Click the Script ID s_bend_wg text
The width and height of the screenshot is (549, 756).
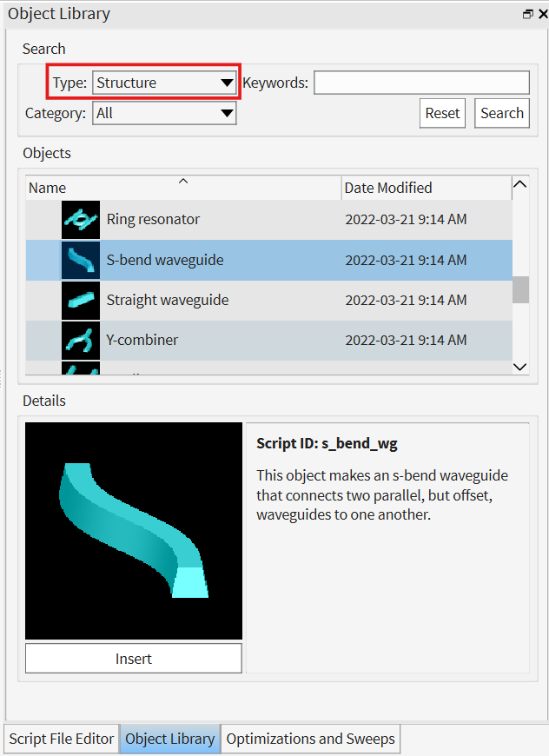pyautogui.click(x=327, y=443)
